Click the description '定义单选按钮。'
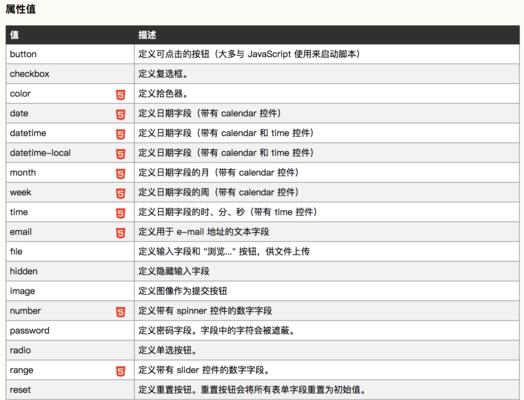Image resolution: width=524 pixels, height=400 pixels. 168,350
